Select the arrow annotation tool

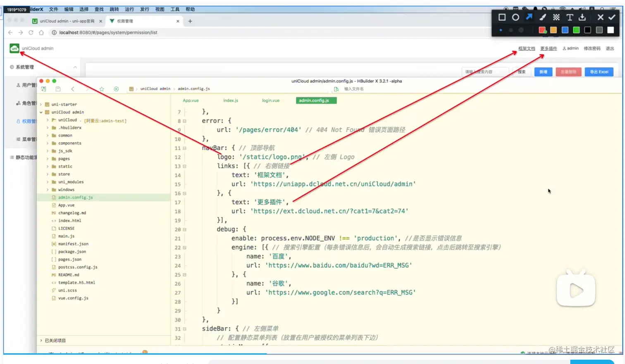pos(529,17)
